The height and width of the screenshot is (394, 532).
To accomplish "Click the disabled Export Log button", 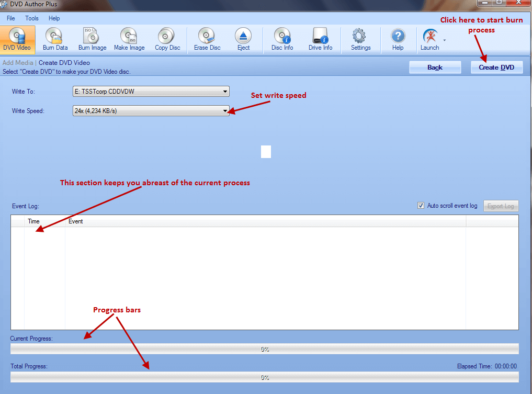I will (x=501, y=206).
